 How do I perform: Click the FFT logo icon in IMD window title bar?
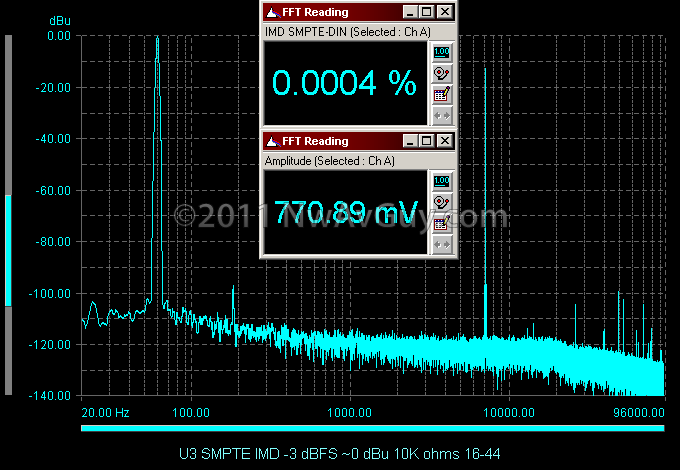[273, 12]
